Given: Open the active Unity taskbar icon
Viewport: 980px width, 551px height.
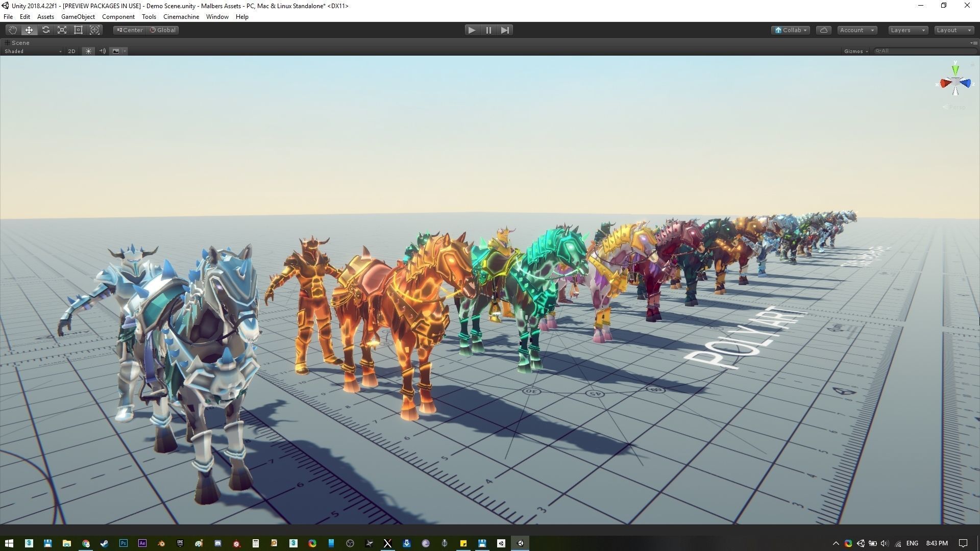Looking at the screenshot, I should 520,543.
